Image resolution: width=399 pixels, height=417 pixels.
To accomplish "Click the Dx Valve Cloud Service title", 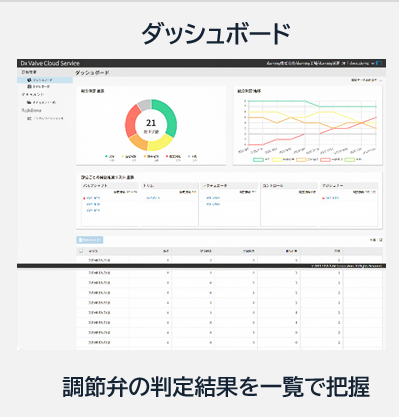I will [50, 63].
